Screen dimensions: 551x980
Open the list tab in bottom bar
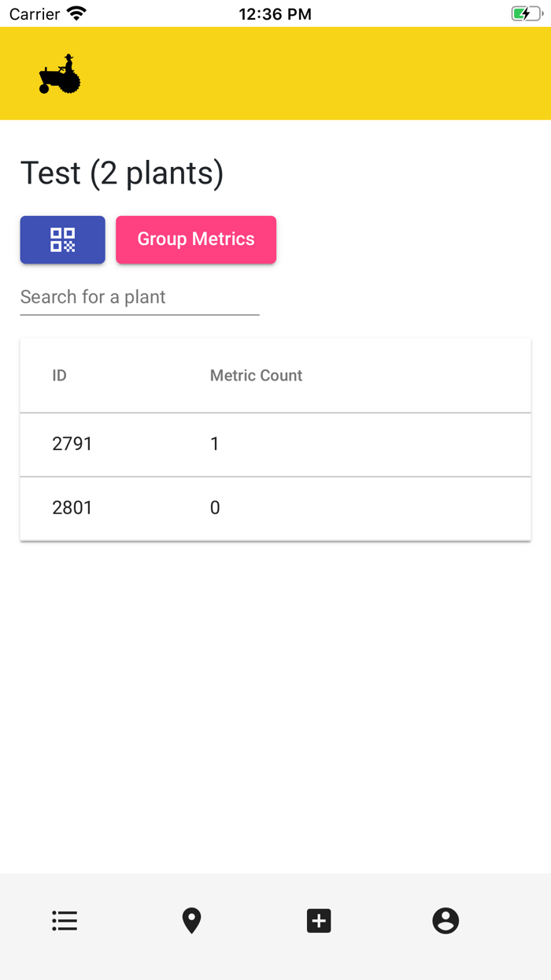coord(65,920)
